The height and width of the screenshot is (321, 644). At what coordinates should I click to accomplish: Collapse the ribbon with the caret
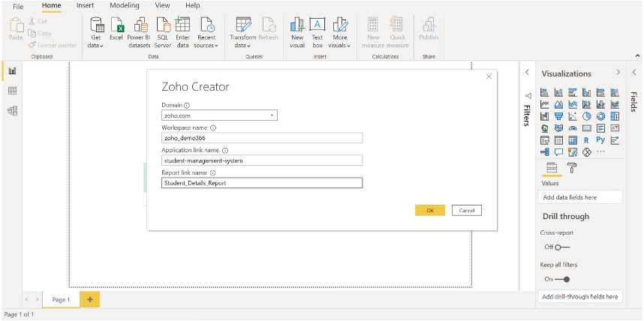coord(637,55)
